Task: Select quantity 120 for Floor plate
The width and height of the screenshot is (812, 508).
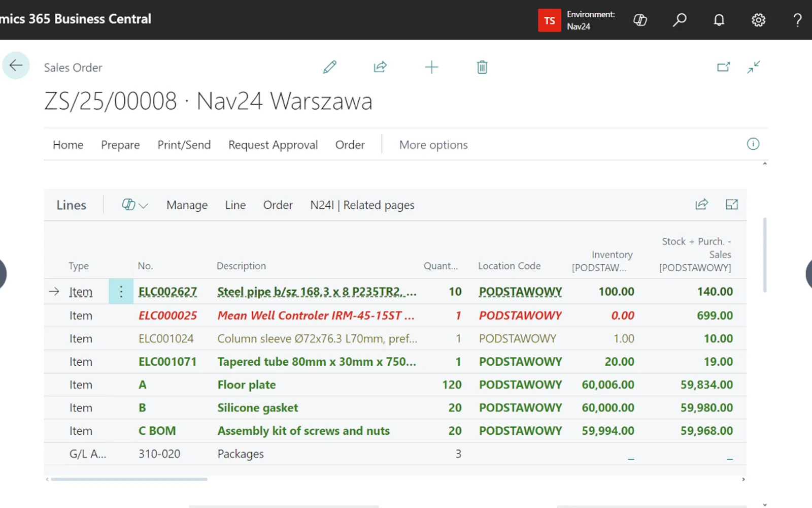Action: click(452, 385)
